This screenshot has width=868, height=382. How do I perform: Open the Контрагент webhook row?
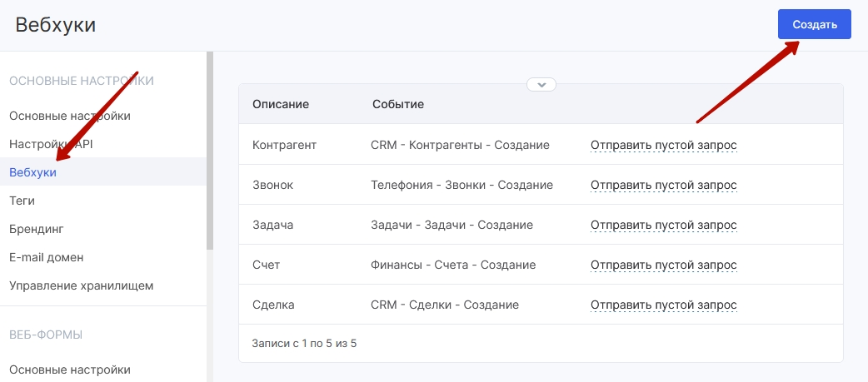(541, 145)
